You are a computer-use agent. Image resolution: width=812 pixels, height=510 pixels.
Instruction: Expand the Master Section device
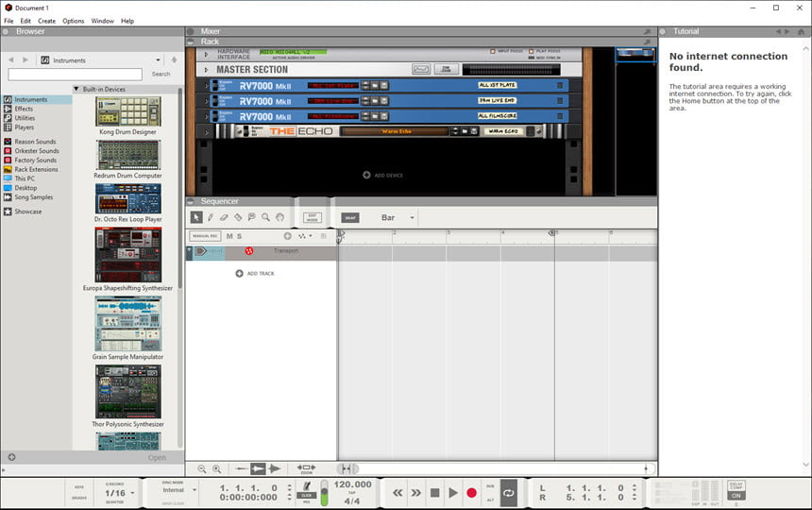(x=206, y=69)
